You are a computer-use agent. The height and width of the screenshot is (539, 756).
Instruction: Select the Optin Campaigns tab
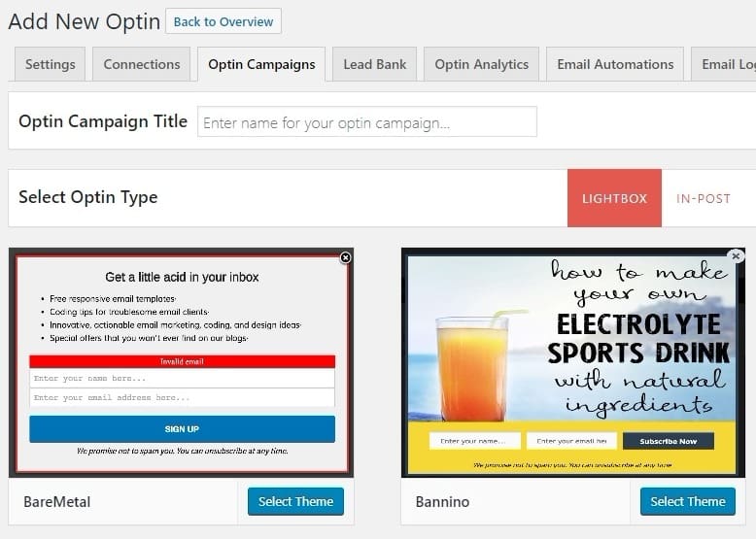[261, 64]
